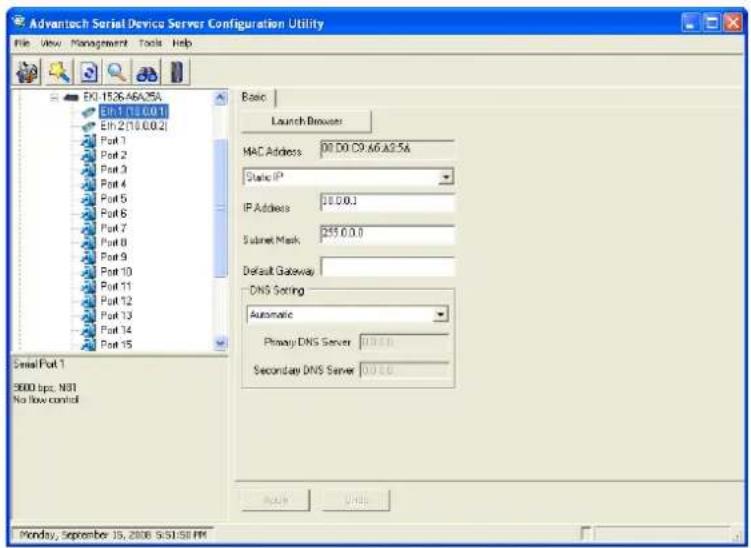The height and width of the screenshot is (548, 751).
Task: Click the refresh page toolbar icon
Action: (89, 73)
